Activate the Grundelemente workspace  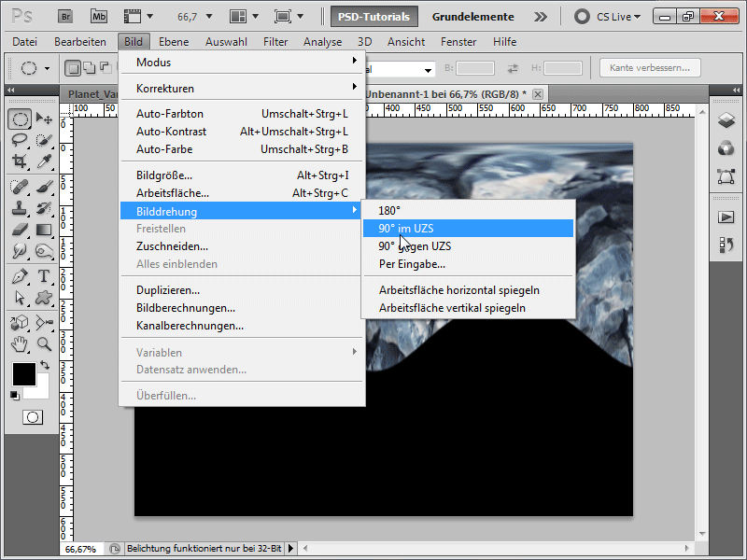[472, 17]
